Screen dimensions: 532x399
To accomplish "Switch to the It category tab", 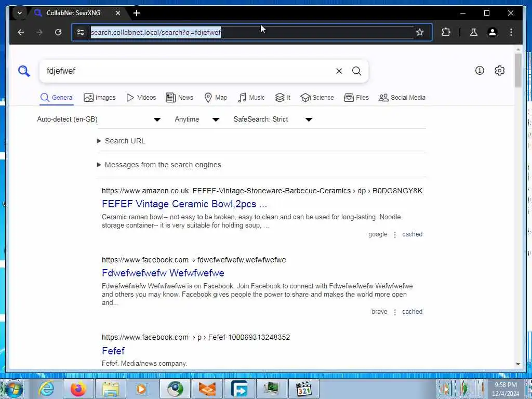I will [283, 98].
